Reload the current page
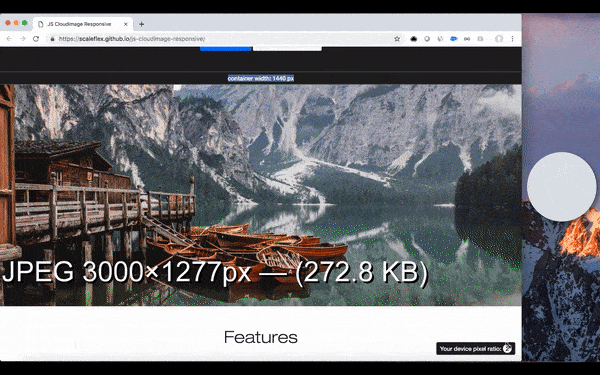This screenshot has height=375, width=600. (x=36, y=39)
